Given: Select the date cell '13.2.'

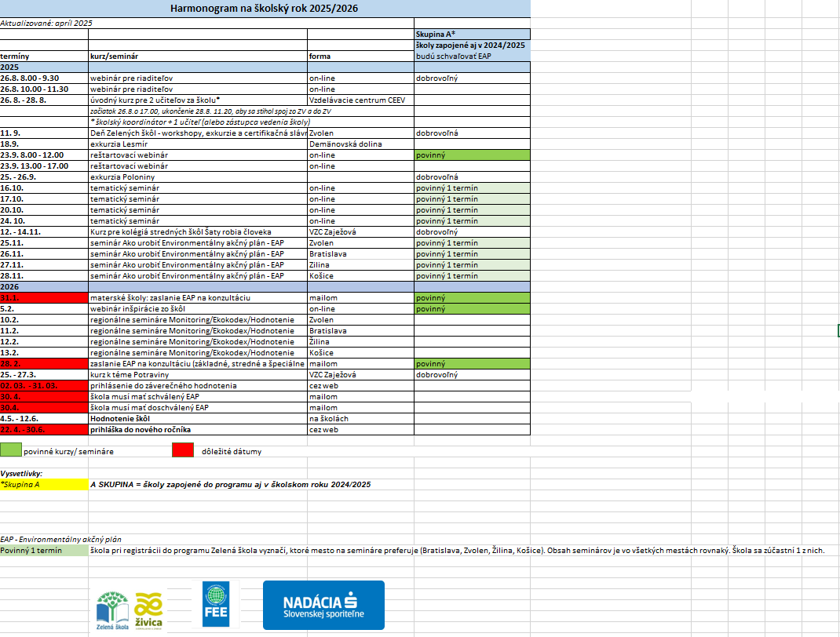Looking at the screenshot, I should (x=44, y=353).
